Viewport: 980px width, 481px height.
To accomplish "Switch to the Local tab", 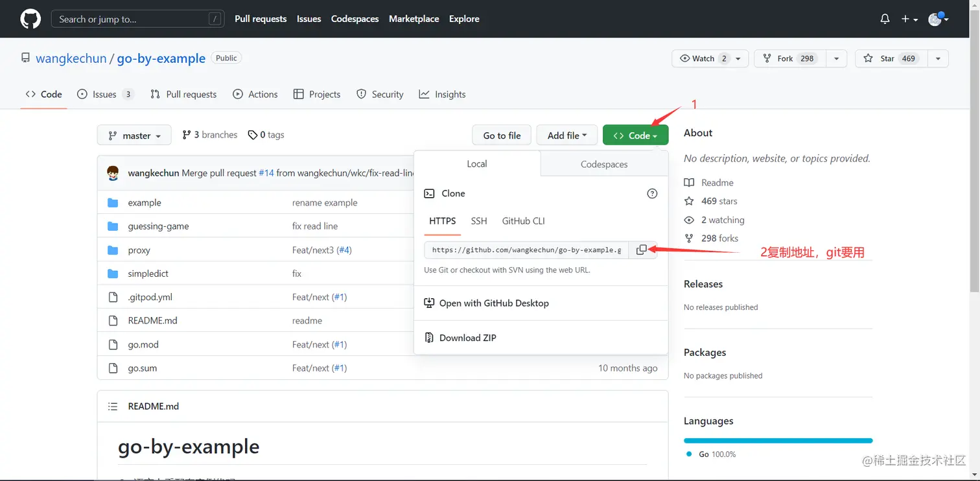I will tap(477, 164).
